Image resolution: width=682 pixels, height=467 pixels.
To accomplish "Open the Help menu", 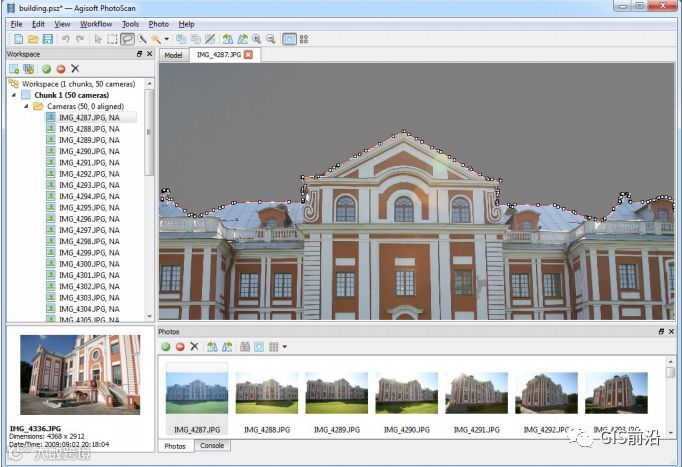I will pos(187,24).
